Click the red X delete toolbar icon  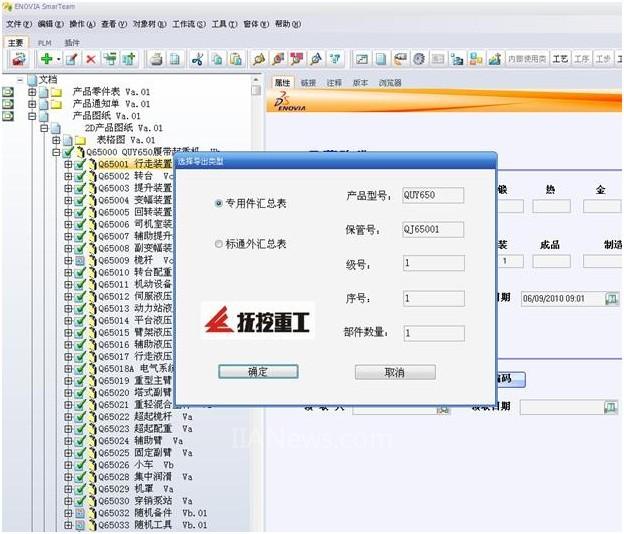pyautogui.click(x=91, y=60)
